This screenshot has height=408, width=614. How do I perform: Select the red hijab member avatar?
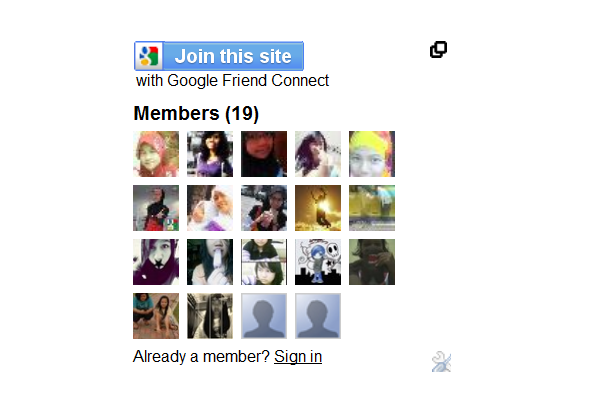(156, 154)
